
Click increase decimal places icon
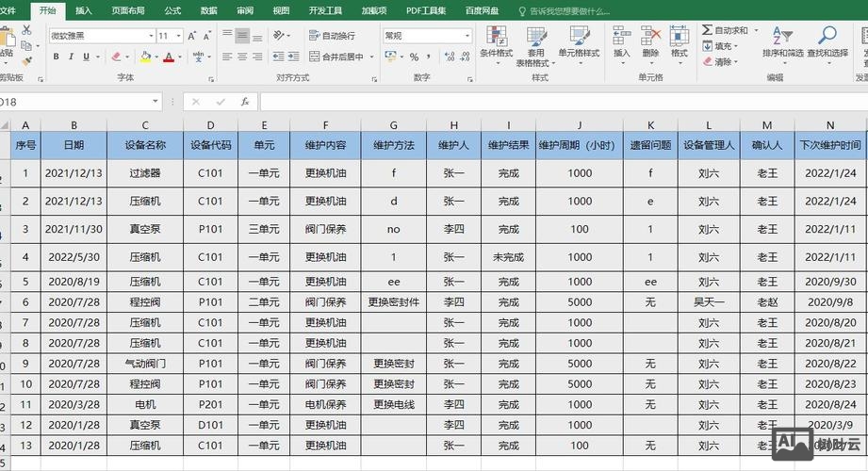[x=450, y=57]
